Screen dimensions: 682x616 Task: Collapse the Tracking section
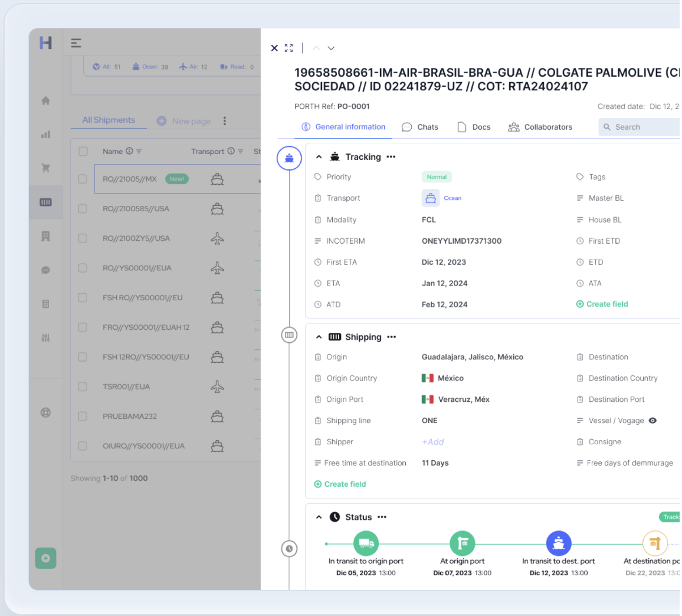point(319,157)
